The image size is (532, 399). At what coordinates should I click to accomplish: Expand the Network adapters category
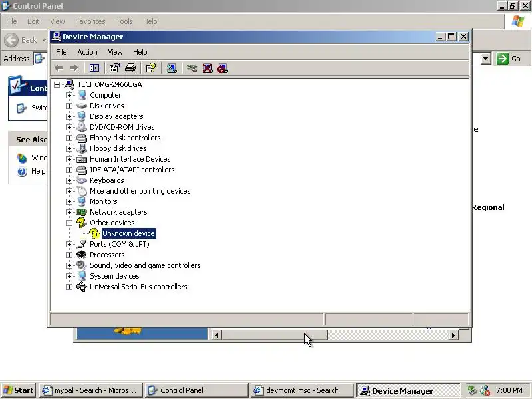tap(69, 212)
